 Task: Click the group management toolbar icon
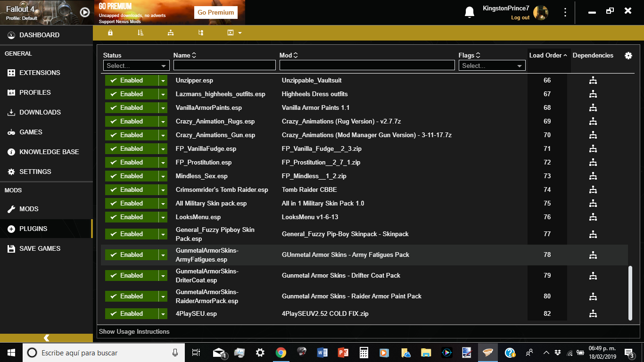(x=201, y=33)
